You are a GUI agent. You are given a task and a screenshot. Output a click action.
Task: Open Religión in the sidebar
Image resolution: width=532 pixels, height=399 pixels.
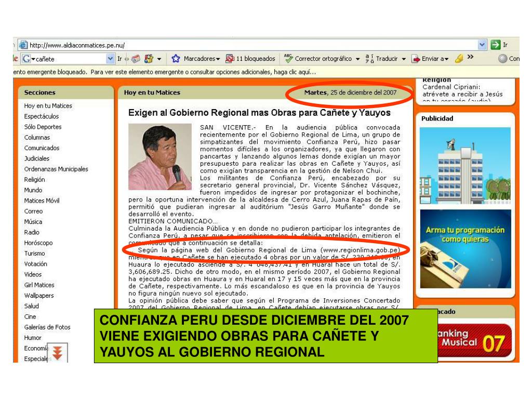pos(34,179)
